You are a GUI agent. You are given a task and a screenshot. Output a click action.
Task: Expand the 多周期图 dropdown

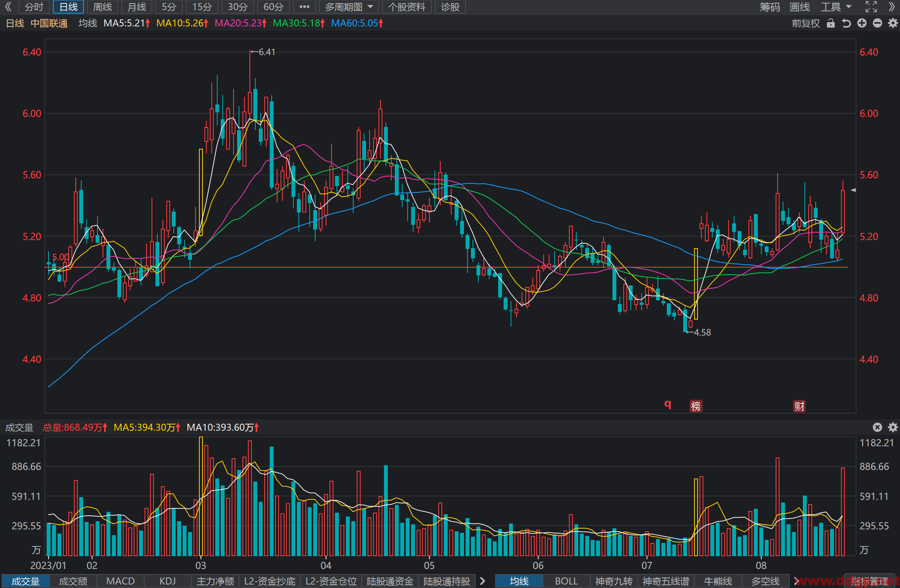[x=349, y=7]
